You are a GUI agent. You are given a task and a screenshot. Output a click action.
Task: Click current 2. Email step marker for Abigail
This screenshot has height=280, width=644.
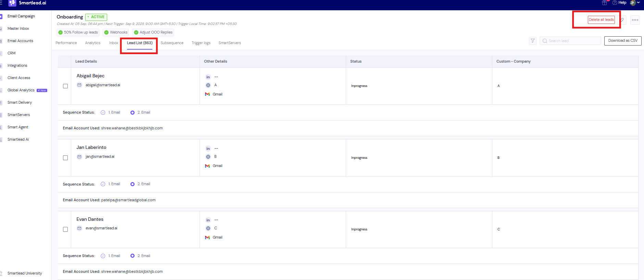[132, 113]
